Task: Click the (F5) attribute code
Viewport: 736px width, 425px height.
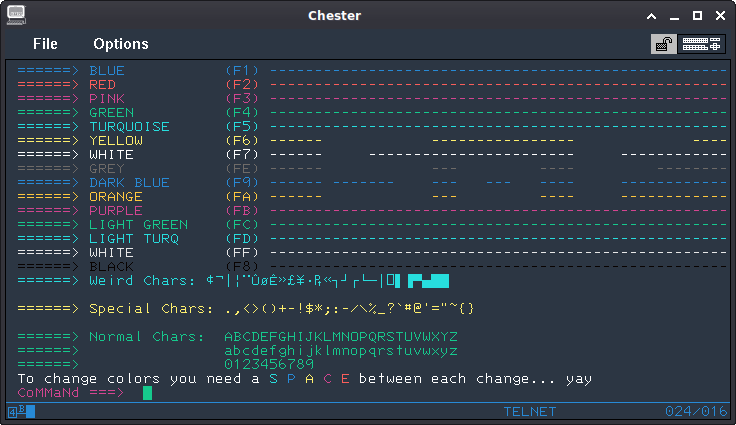Action: click(x=242, y=127)
